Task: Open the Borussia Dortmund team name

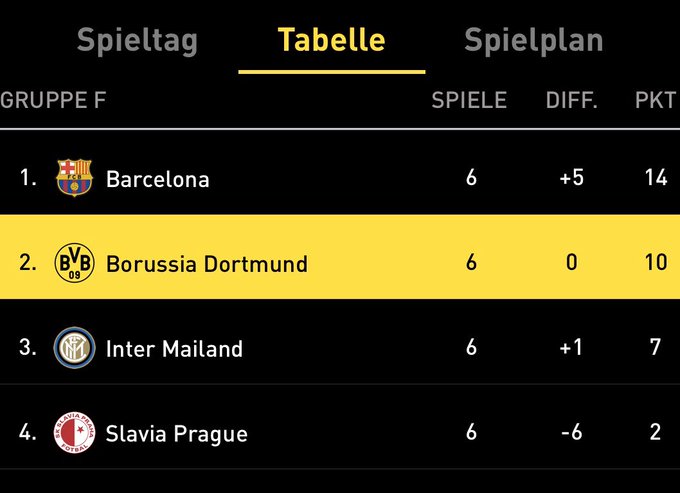Action: 207,264
